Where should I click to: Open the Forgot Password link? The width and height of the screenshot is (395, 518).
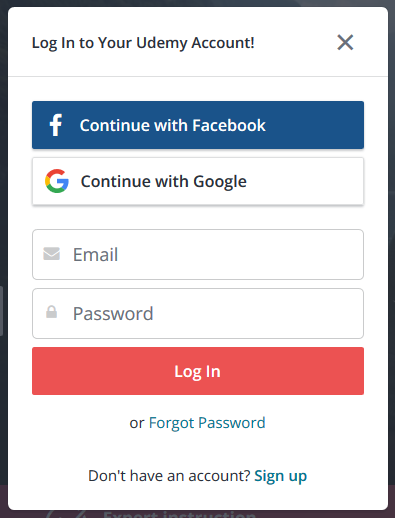coord(207,423)
